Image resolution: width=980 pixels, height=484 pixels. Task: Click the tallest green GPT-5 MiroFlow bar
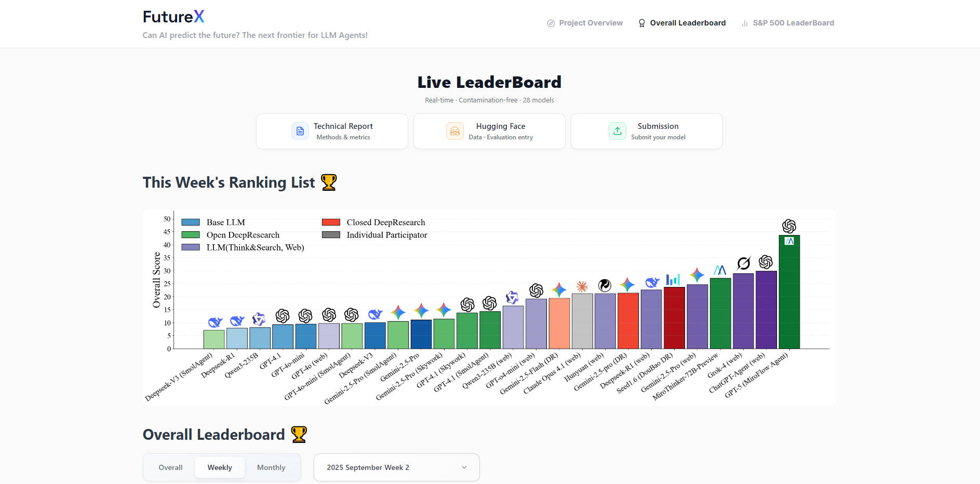tap(789, 296)
